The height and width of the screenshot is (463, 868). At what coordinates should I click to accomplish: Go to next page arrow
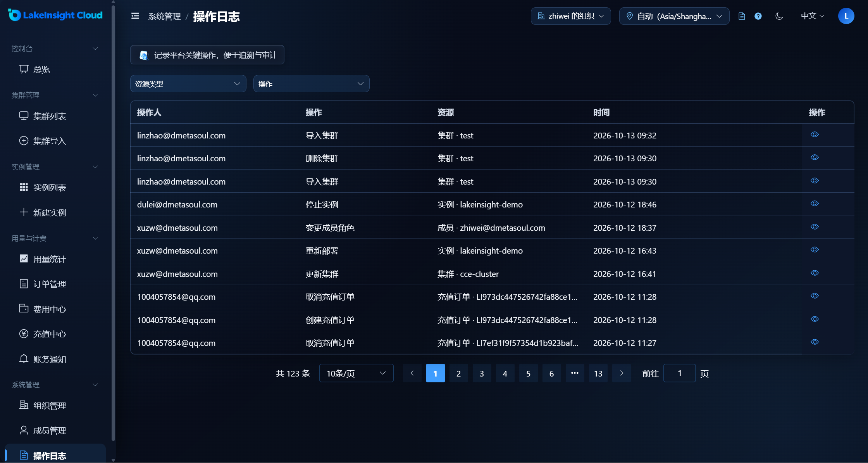(x=621, y=373)
